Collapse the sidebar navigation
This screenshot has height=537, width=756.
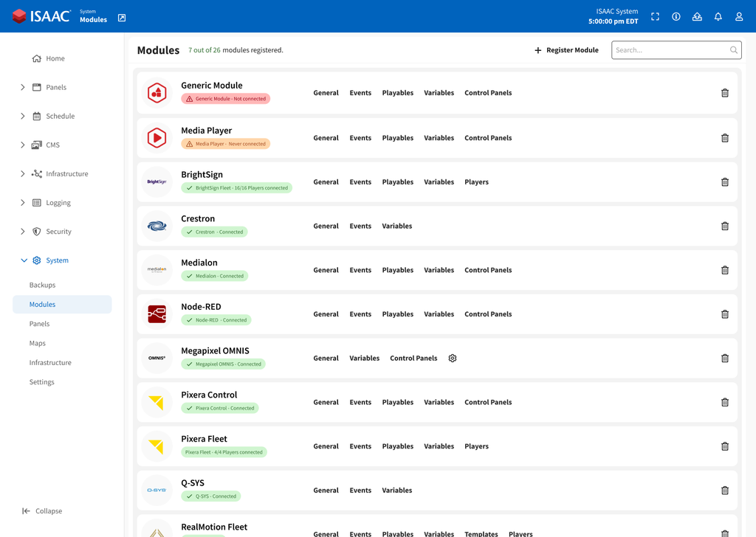click(42, 511)
